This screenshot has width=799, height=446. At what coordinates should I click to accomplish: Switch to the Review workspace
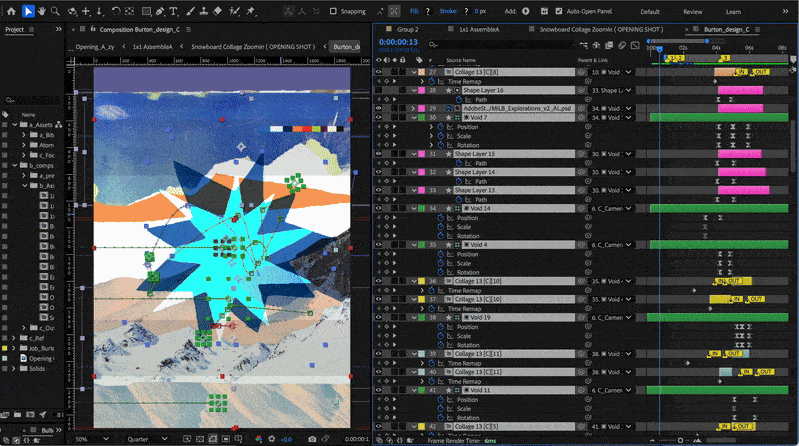coord(692,11)
